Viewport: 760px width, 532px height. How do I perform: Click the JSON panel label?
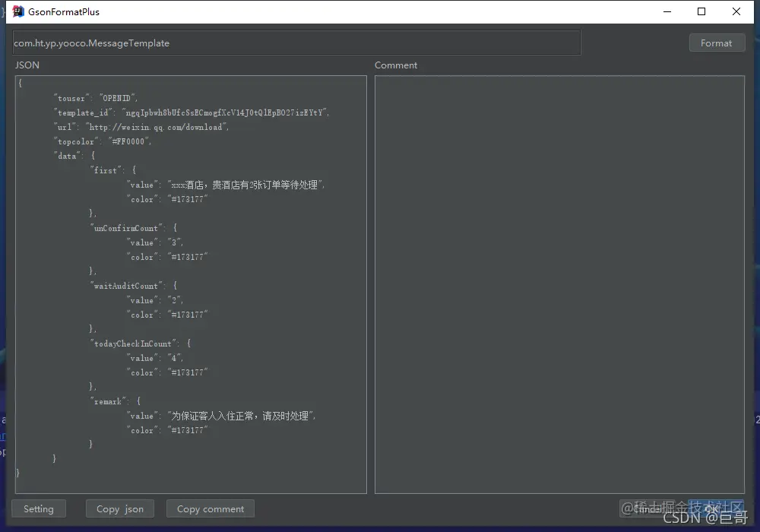coord(27,65)
